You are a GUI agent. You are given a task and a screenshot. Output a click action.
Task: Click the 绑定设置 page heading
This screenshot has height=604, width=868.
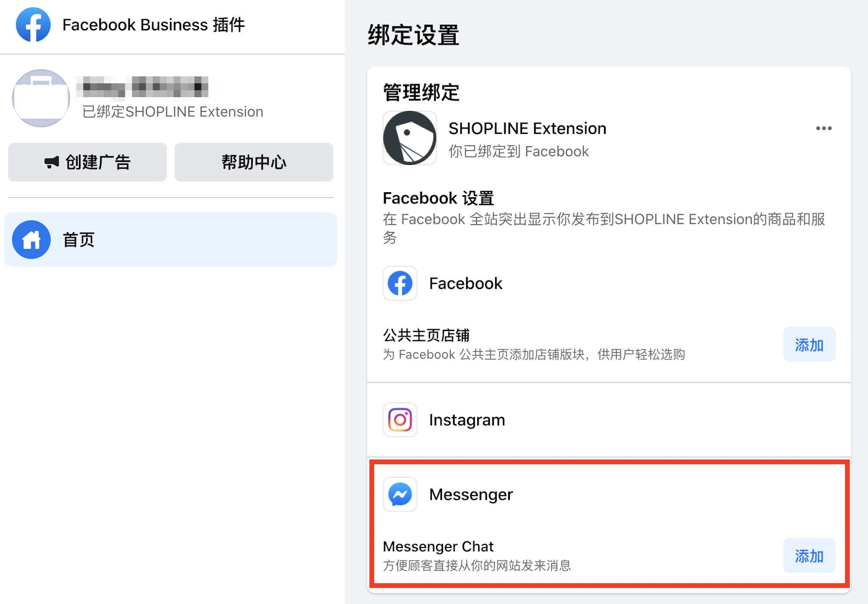coord(414,35)
